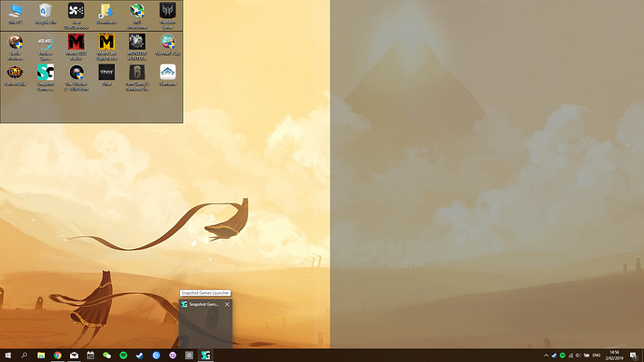The width and height of the screenshot is (644, 362).
Task: Launch Metro 2033 Redux shortcut
Action: click(76, 47)
